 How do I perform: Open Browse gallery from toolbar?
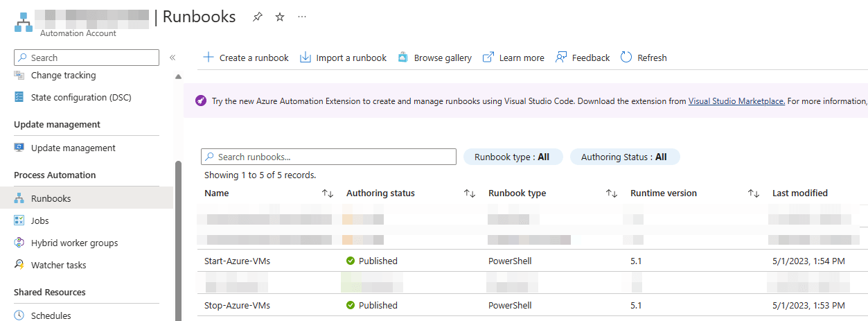click(435, 58)
